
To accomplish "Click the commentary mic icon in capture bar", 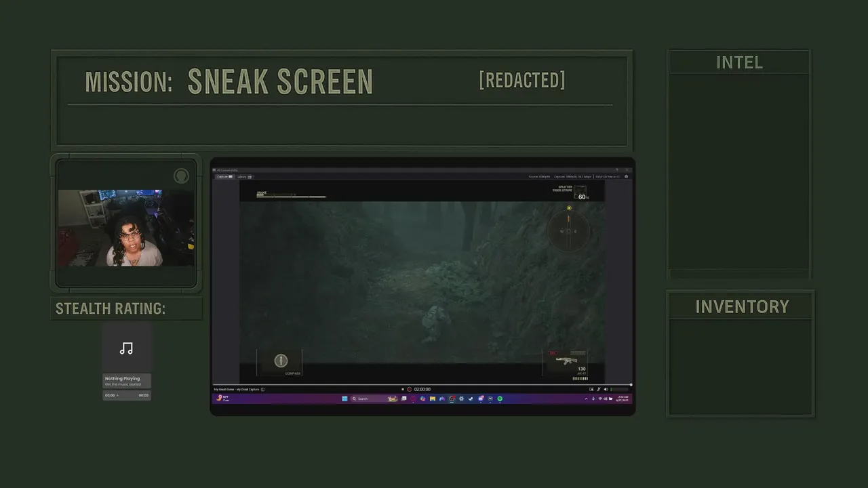I will 599,389.
